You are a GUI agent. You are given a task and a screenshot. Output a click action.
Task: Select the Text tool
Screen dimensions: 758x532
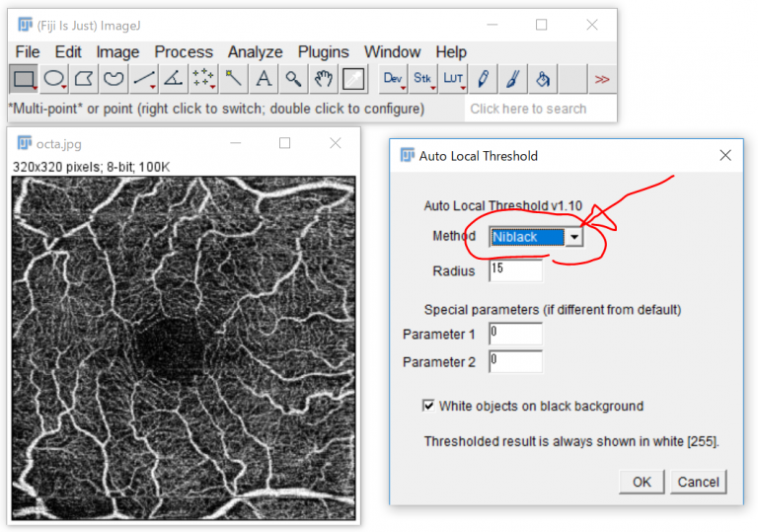point(264,79)
